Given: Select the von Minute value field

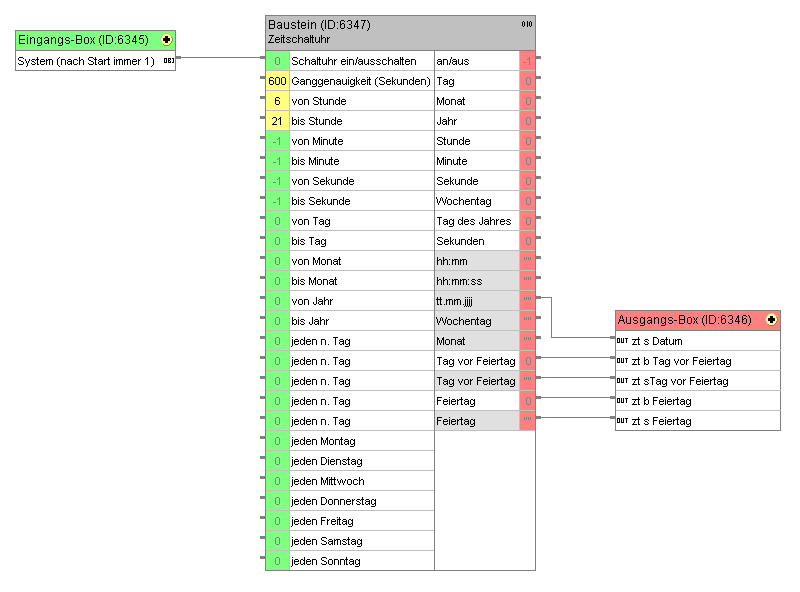Looking at the screenshot, I should coord(277,141).
